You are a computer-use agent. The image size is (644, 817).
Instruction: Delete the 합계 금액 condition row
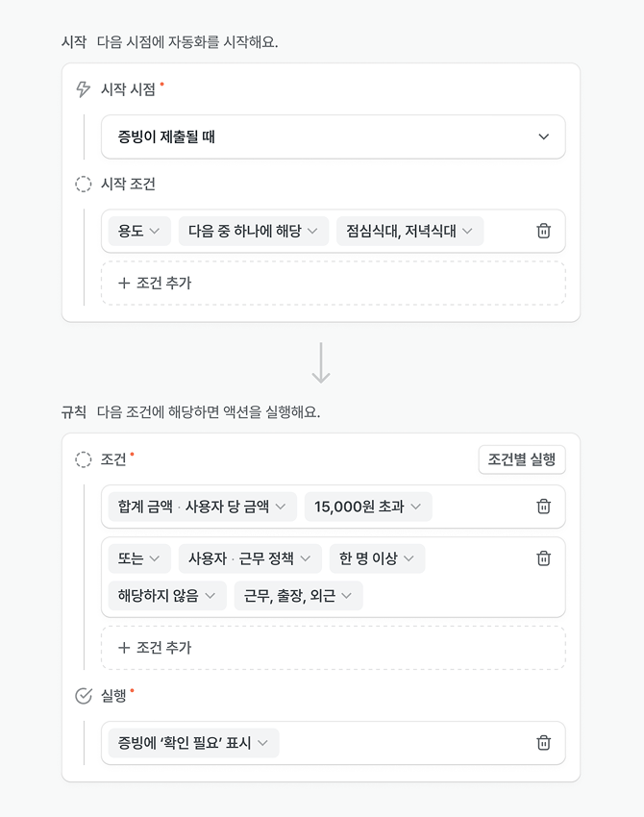[x=543, y=507]
